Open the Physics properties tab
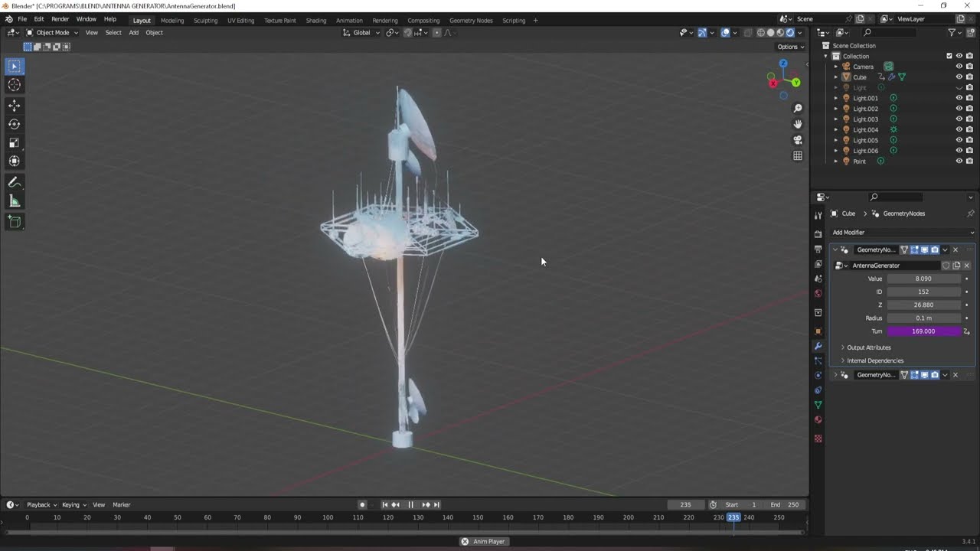Viewport: 980px width, 551px height. pos(818,375)
